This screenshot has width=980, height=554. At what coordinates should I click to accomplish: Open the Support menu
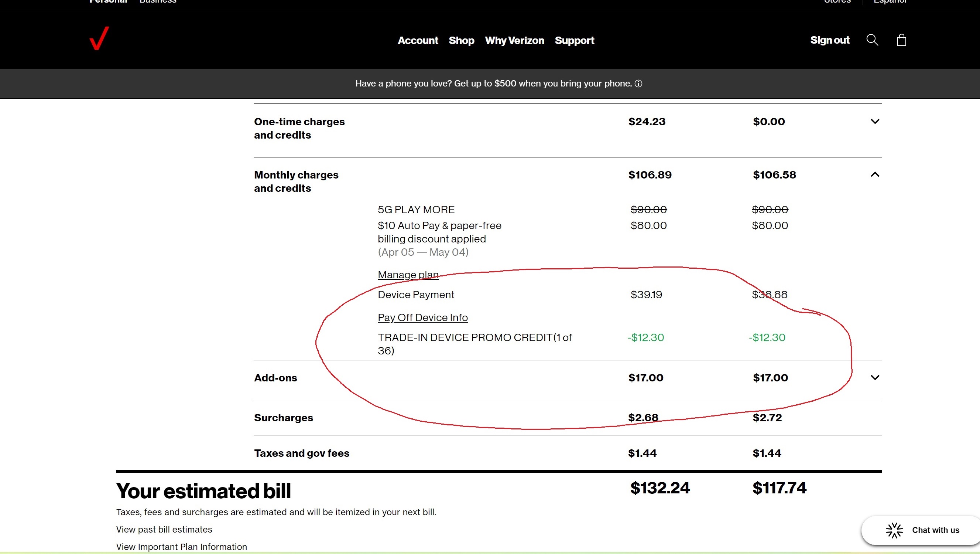pyautogui.click(x=575, y=40)
